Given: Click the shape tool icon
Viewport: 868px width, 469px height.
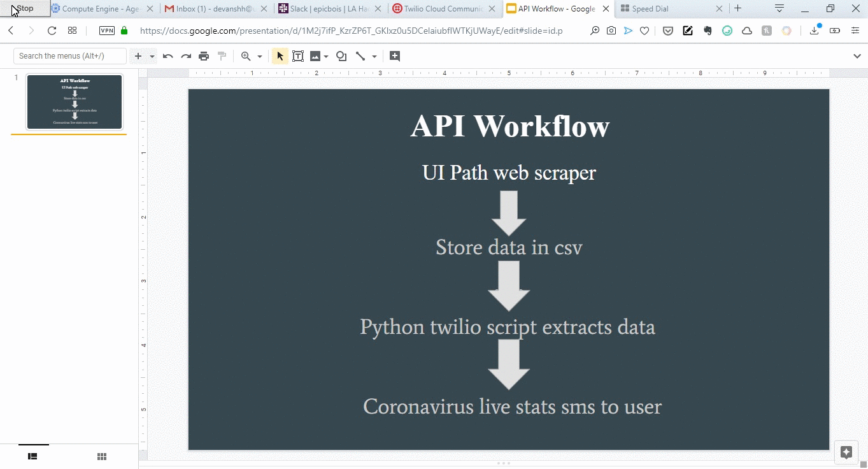Looking at the screenshot, I should pos(341,56).
